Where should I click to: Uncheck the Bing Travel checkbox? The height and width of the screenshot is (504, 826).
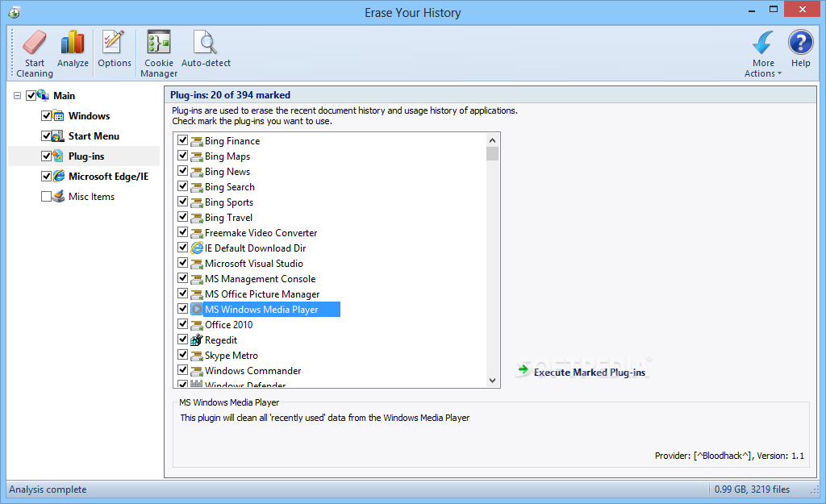pyautogui.click(x=183, y=216)
